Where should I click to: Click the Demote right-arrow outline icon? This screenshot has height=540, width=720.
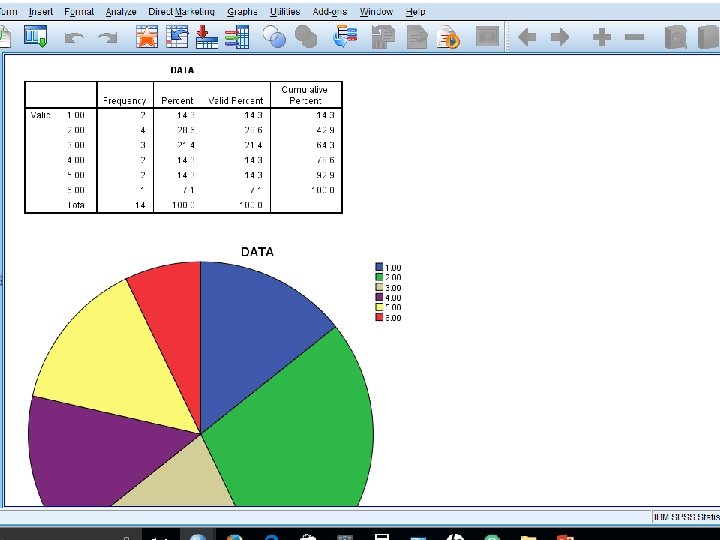(x=560, y=37)
